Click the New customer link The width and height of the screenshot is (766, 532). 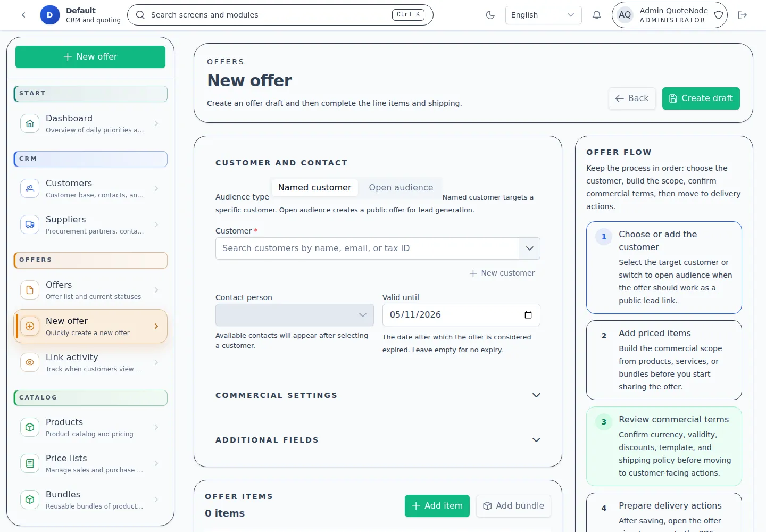coord(502,273)
